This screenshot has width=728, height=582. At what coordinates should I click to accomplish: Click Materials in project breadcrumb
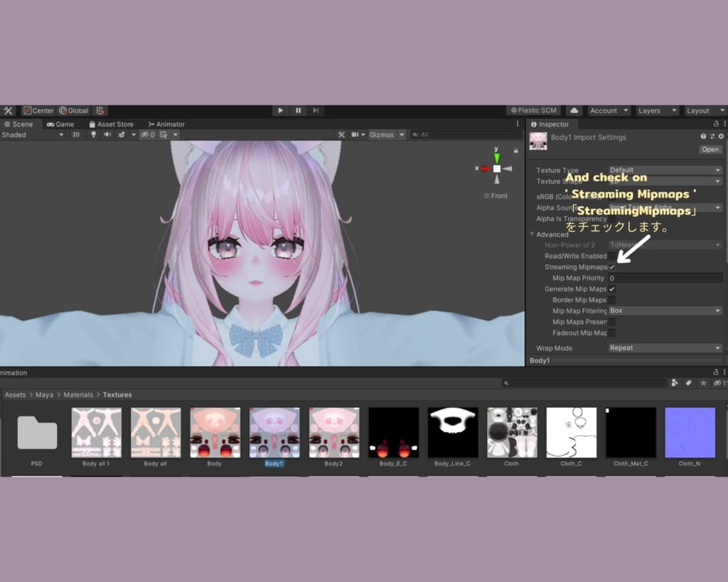click(x=78, y=394)
